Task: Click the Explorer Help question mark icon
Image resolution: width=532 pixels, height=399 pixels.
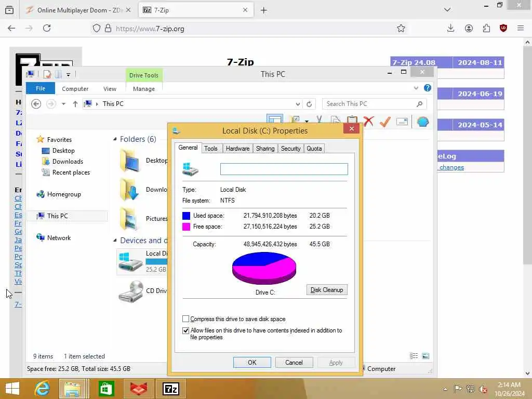Action: 428,88
